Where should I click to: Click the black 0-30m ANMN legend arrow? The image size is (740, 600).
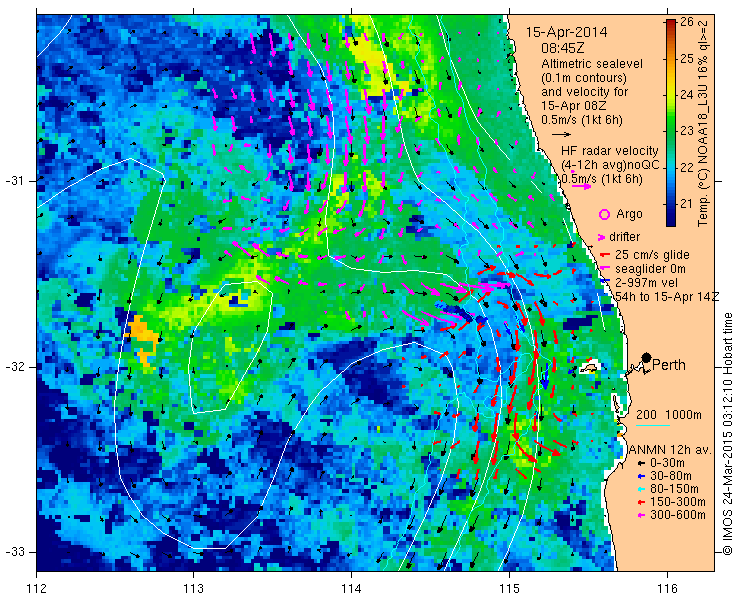click(641, 463)
